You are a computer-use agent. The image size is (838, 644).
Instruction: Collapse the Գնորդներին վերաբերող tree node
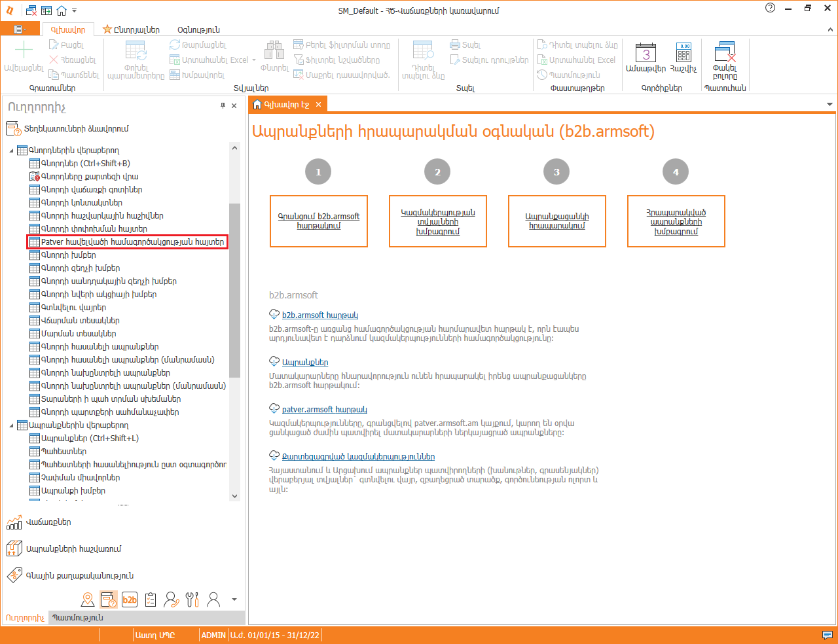pos(11,151)
